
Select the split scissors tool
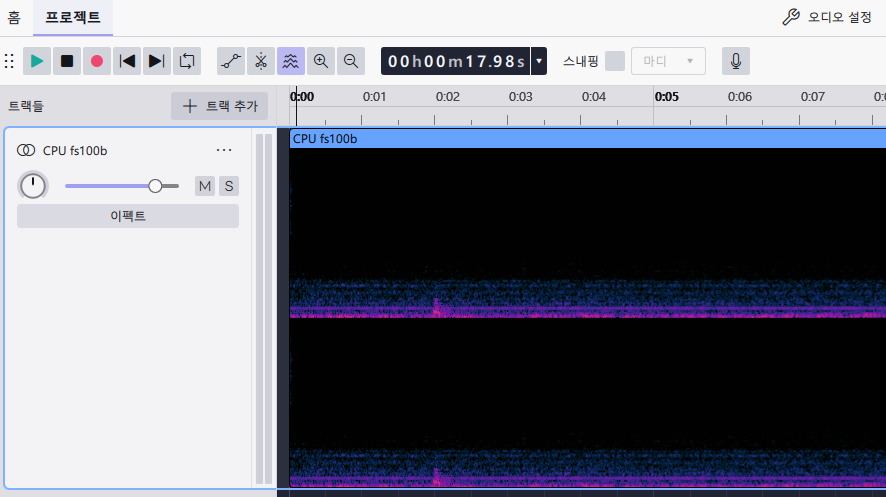pyautogui.click(x=260, y=61)
